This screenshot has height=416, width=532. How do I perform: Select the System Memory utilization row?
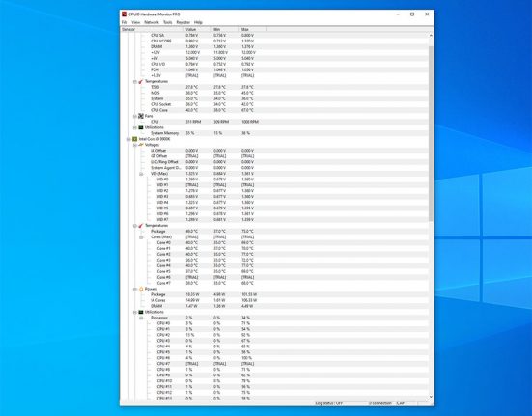[275, 133]
